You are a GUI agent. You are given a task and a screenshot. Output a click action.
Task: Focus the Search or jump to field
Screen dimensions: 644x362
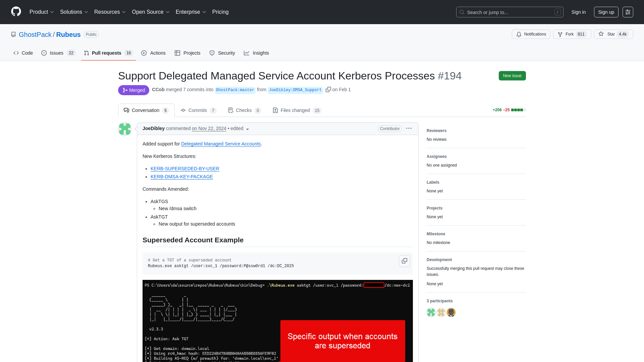509,12
